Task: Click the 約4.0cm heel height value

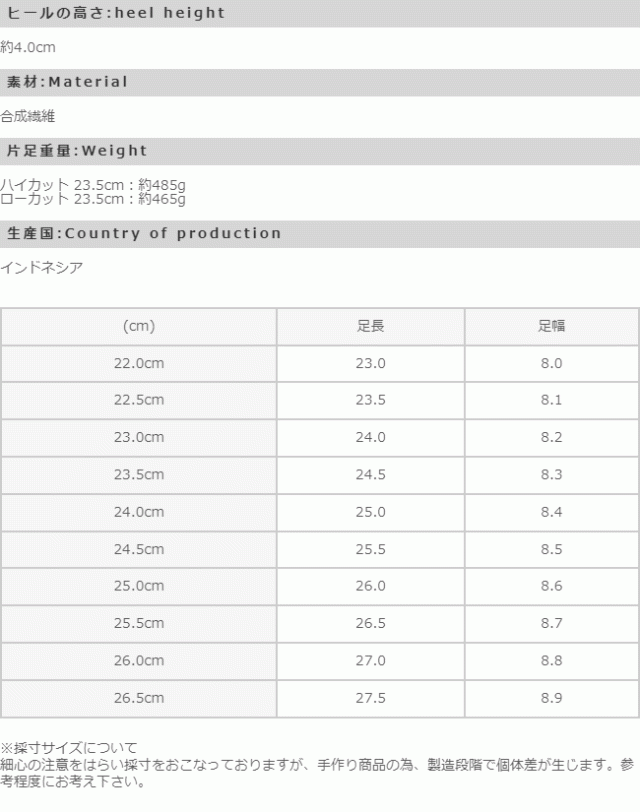Action: [x=28, y=47]
